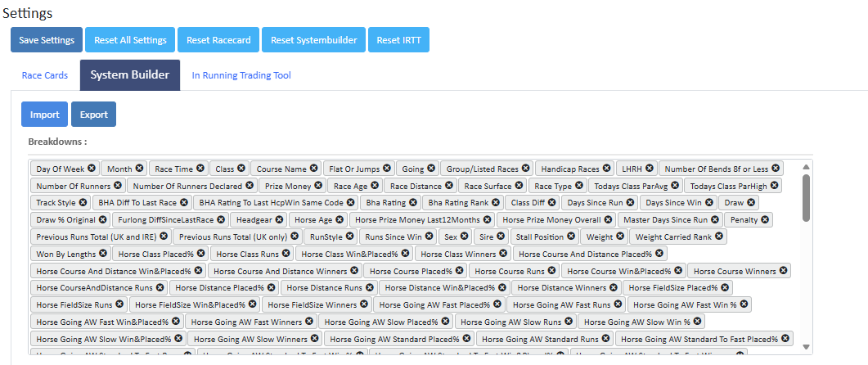Export the breakdown settings
The image size is (868, 365).
pos(93,115)
